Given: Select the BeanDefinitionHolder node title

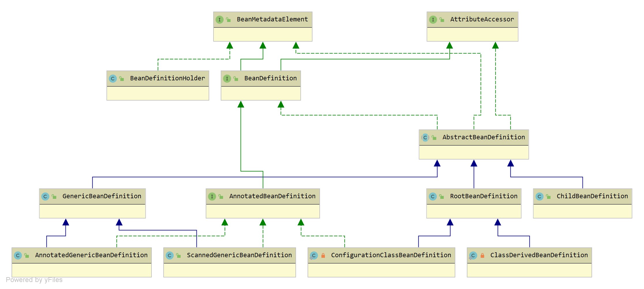Looking at the screenshot, I should pos(167,78).
